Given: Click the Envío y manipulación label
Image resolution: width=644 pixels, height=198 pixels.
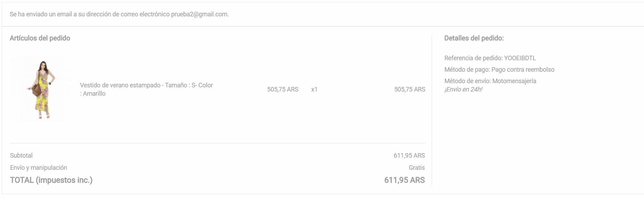Looking at the screenshot, I should [x=39, y=168].
